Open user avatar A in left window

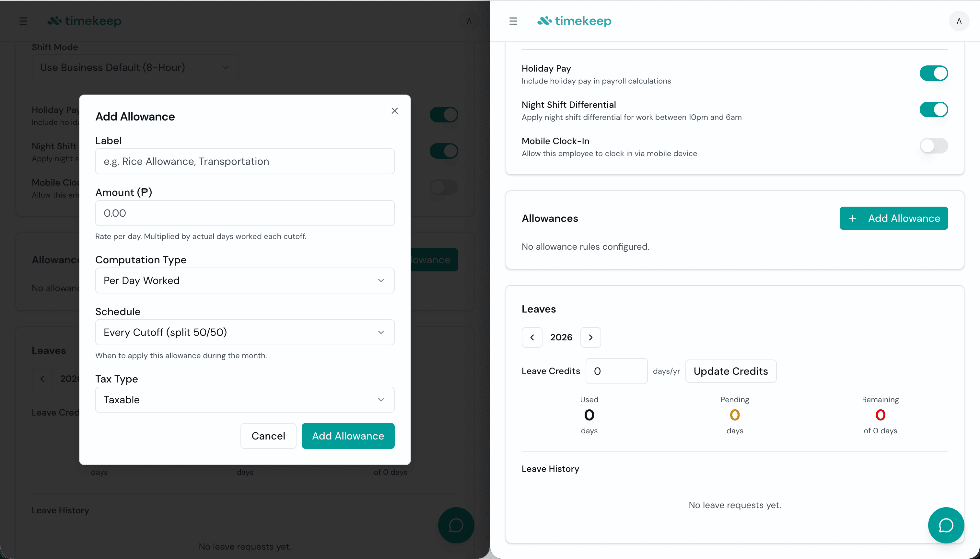[469, 21]
